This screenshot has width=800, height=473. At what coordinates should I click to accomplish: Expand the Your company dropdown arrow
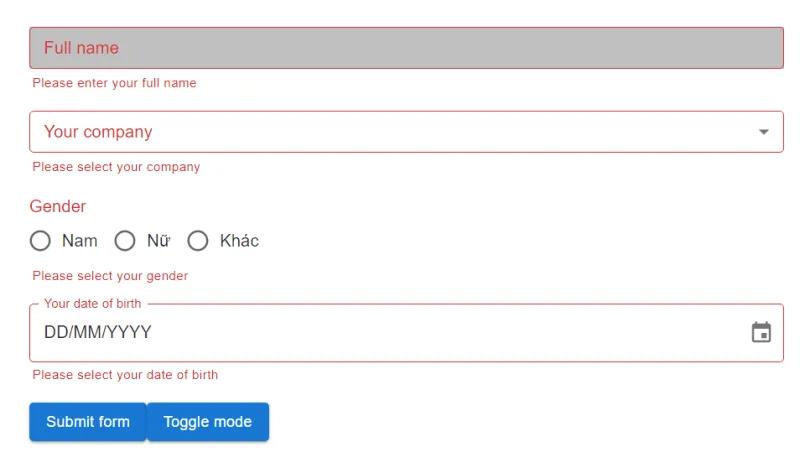coord(764,132)
